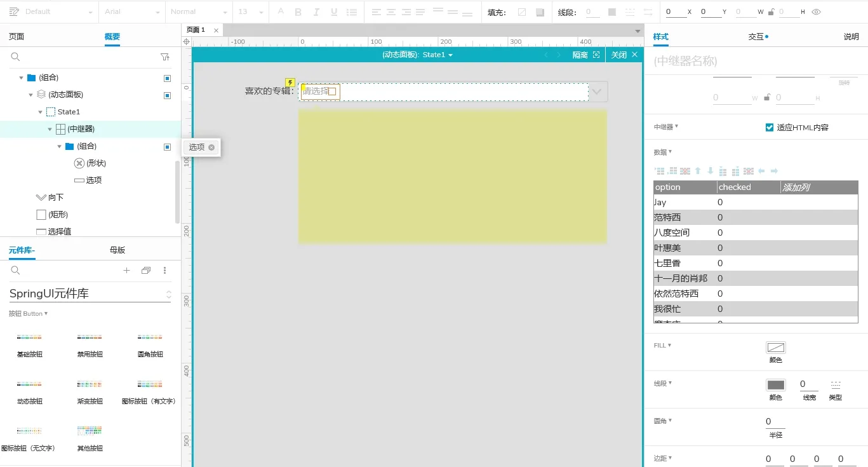The image size is (868, 467).
Task: Click the 关闭 button on panel header
Action: 624,55
